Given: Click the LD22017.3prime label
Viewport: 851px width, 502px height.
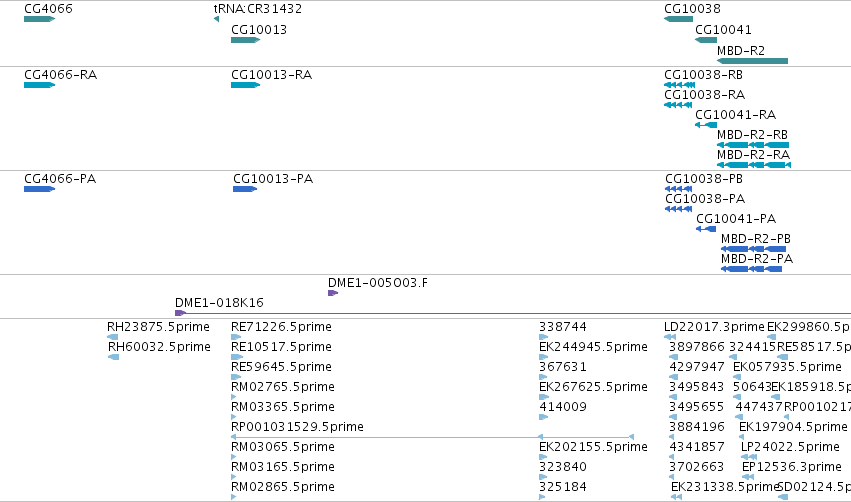Looking at the screenshot, I should [714, 327].
